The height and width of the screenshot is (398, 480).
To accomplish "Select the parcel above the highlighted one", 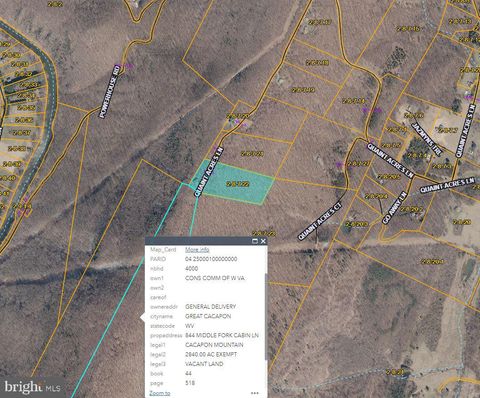I will (x=252, y=154).
